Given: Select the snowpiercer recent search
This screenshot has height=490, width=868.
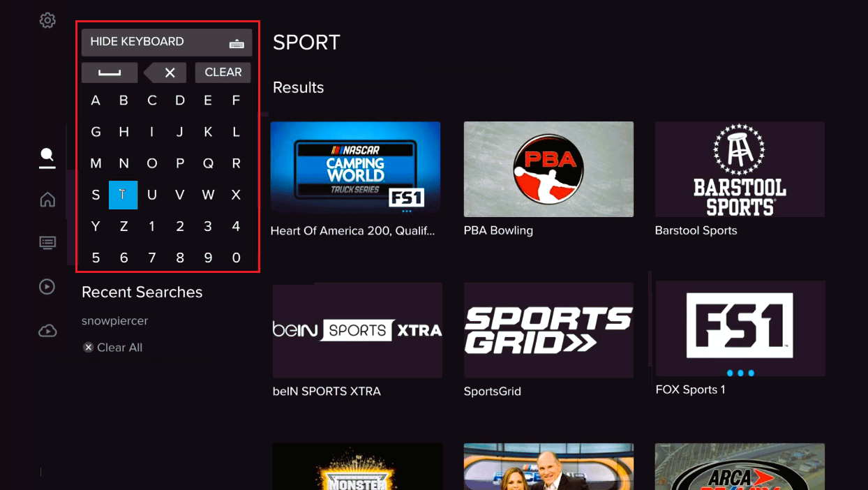Looking at the screenshot, I should [114, 320].
